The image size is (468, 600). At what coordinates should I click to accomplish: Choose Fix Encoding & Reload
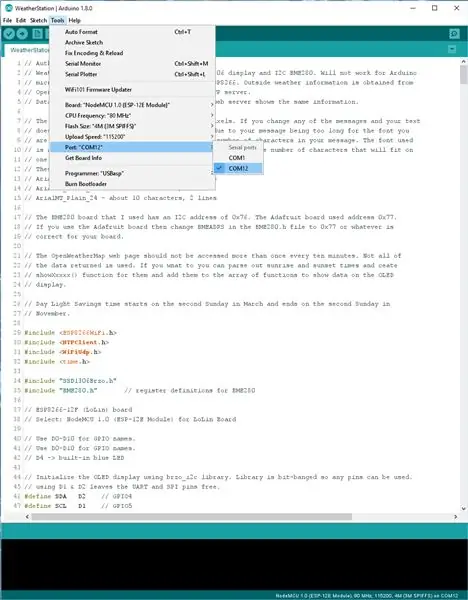(x=132, y=53)
